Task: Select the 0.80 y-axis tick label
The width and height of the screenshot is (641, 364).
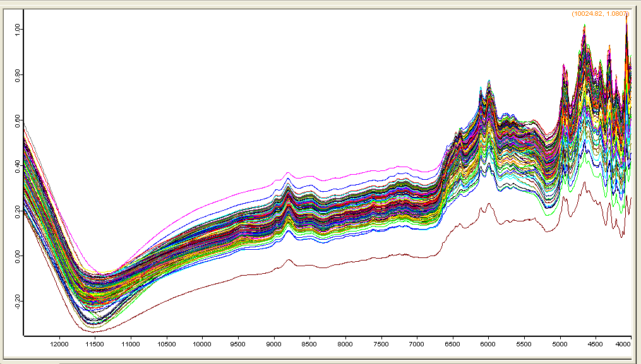Action: (x=17, y=75)
